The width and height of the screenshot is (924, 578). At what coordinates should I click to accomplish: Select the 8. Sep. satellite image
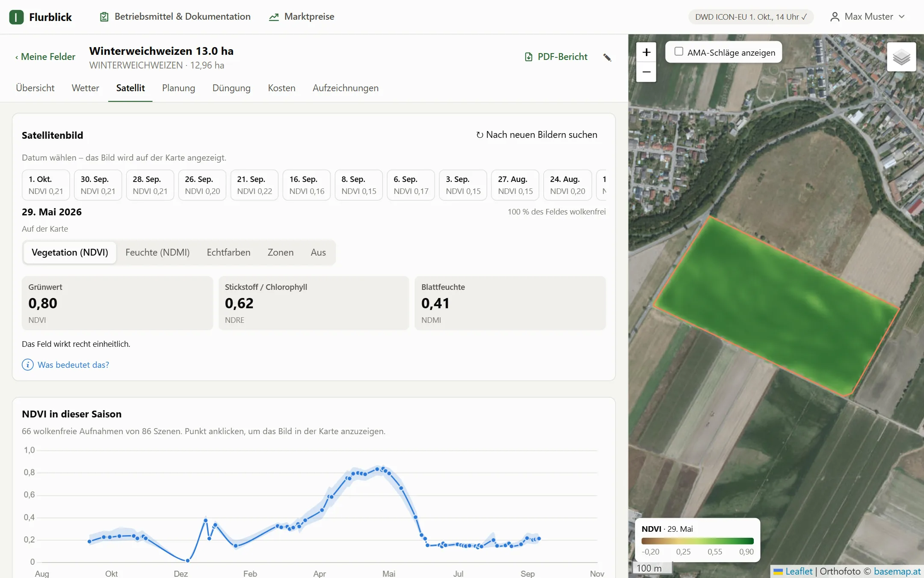point(359,185)
